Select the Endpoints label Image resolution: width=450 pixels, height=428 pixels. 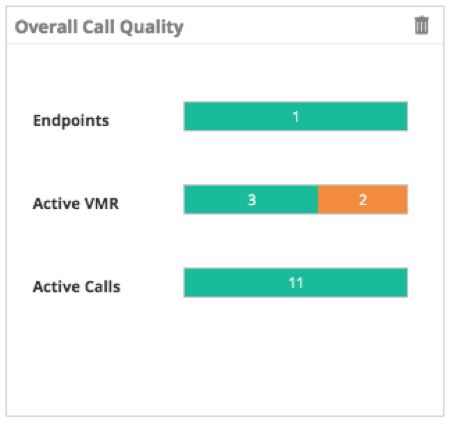coord(71,120)
